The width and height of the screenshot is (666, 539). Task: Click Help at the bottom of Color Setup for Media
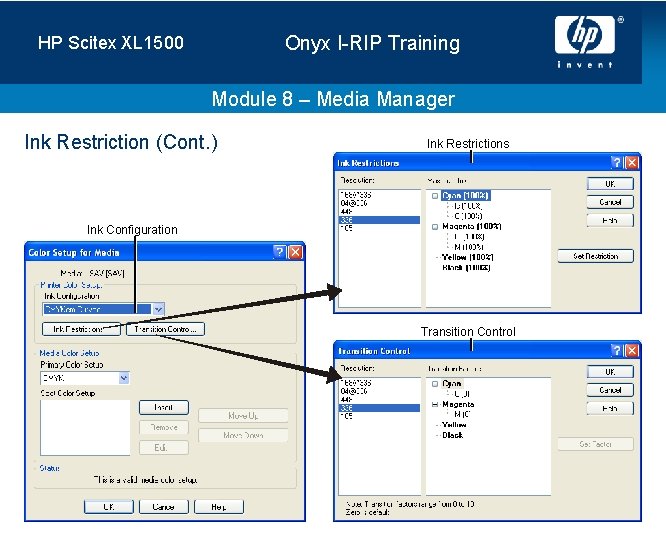click(x=219, y=507)
